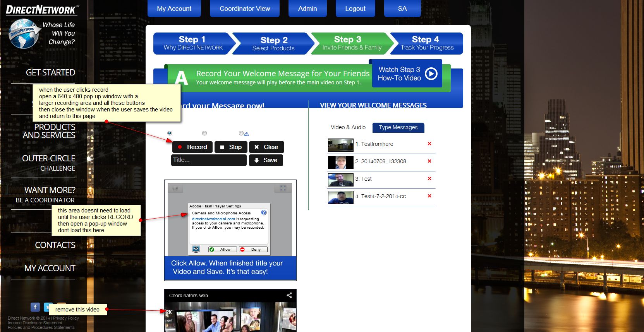The height and width of the screenshot is (332, 644).
Task: Click the Record button
Action: pyautogui.click(x=192, y=147)
